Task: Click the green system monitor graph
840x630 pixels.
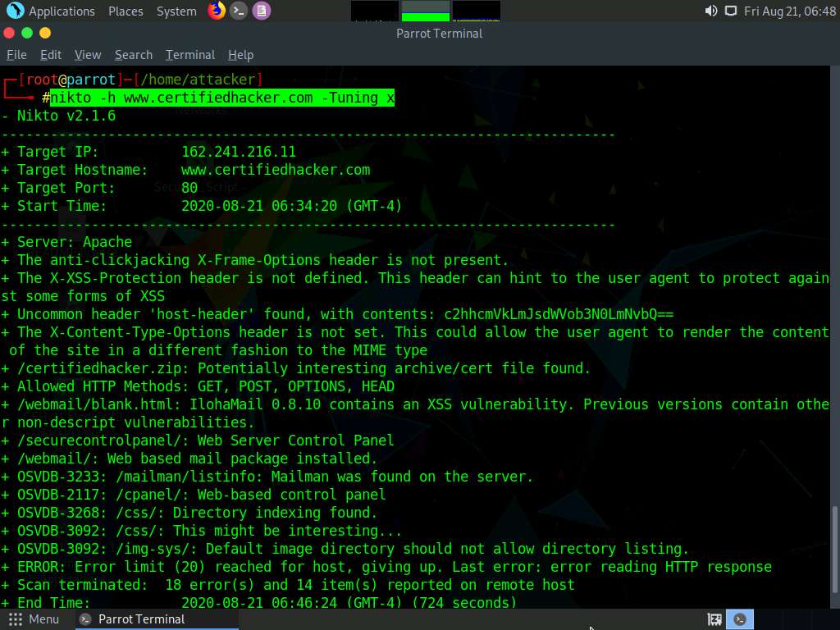Action: tap(426, 11)
